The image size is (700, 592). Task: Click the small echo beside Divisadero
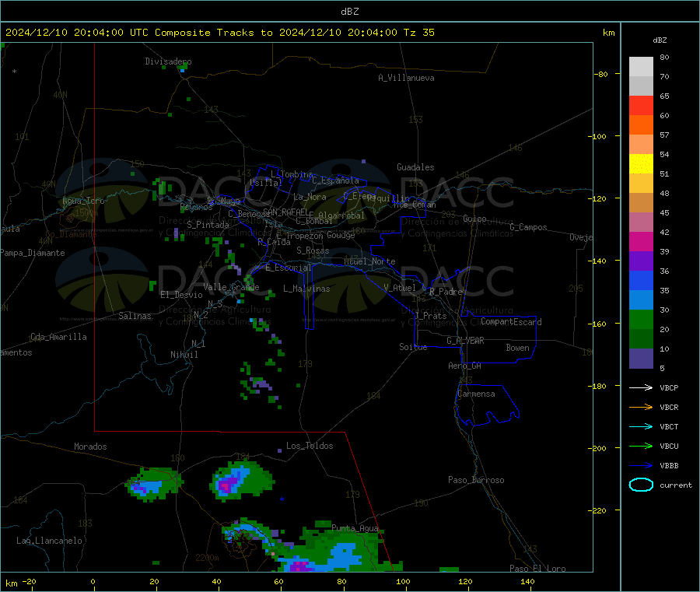[x=182, y=68]
